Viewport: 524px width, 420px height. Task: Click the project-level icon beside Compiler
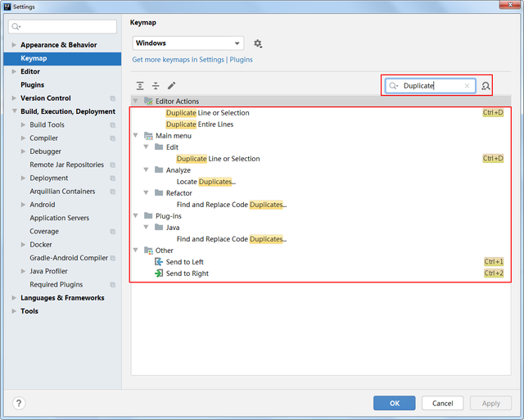coord(113,138)
